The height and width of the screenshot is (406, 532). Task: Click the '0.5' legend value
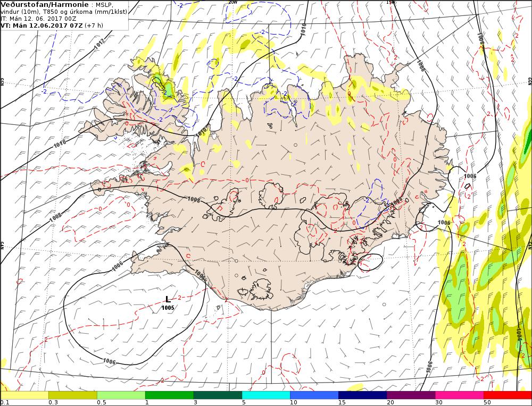[101, 403]
